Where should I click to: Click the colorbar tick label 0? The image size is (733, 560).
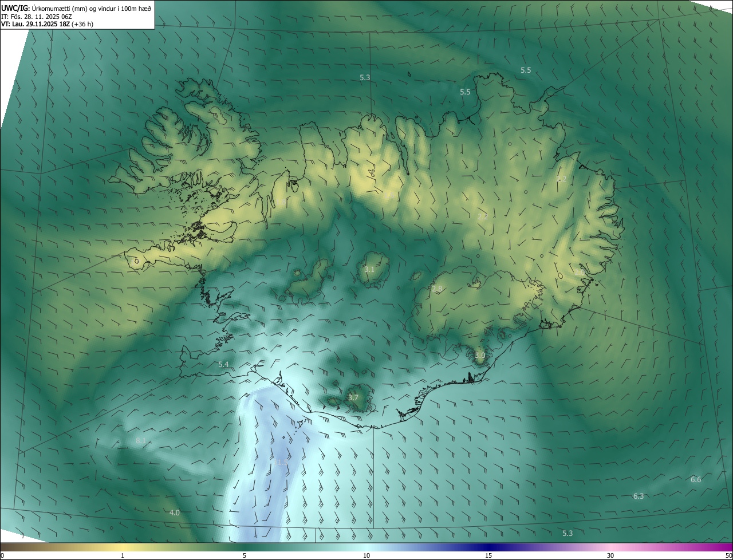(2, 555)
